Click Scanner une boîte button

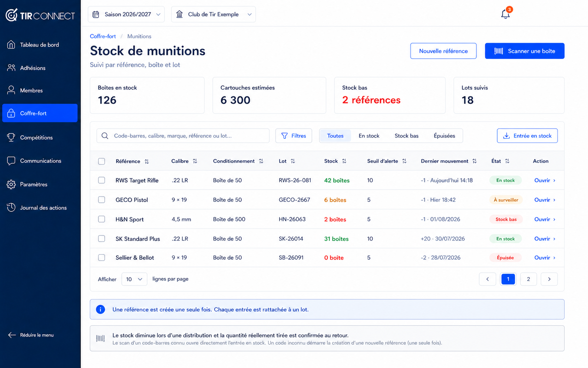tap(525, 51)
